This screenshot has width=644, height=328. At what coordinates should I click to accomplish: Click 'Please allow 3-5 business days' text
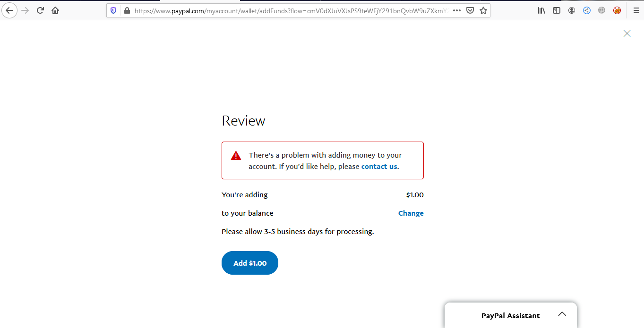tap(298, 232)
